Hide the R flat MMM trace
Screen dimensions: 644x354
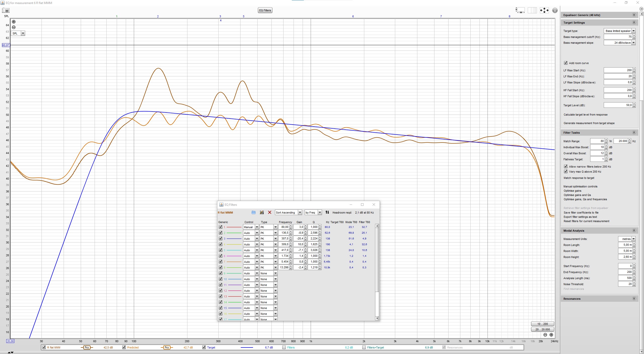[44, 347]
